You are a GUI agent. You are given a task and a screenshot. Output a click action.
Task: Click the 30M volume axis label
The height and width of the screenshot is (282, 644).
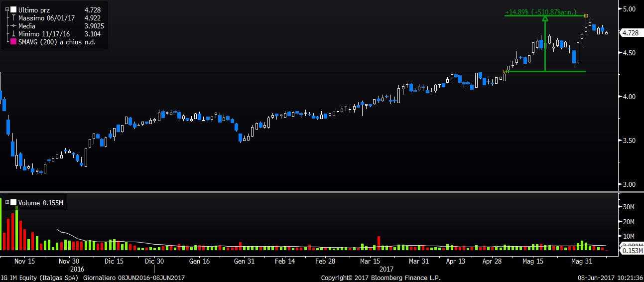[630, 207]
